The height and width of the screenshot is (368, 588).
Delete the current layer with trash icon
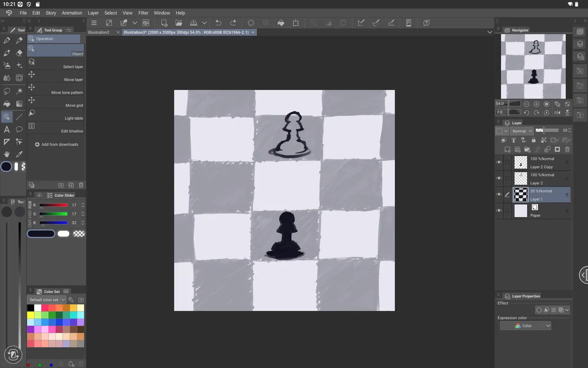point(567,149)
